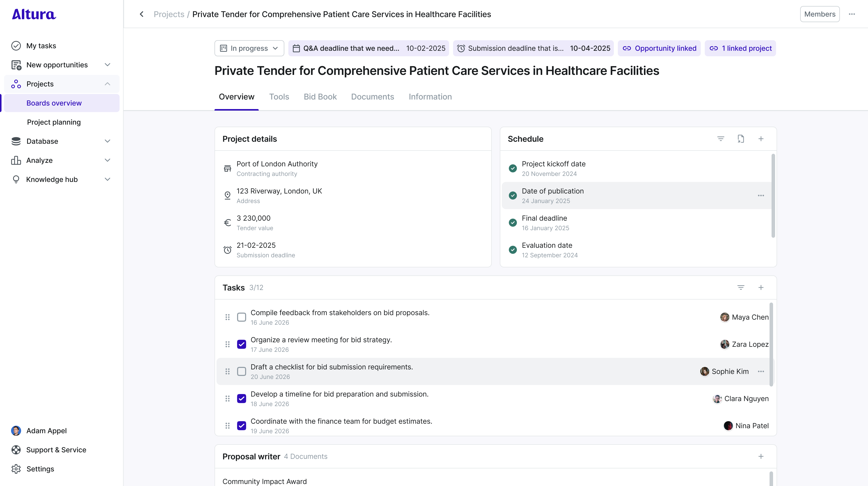Check the Compile feedback from stakeholders task
868x486 pixels.
pyautogui.click(x=242, y=317)
